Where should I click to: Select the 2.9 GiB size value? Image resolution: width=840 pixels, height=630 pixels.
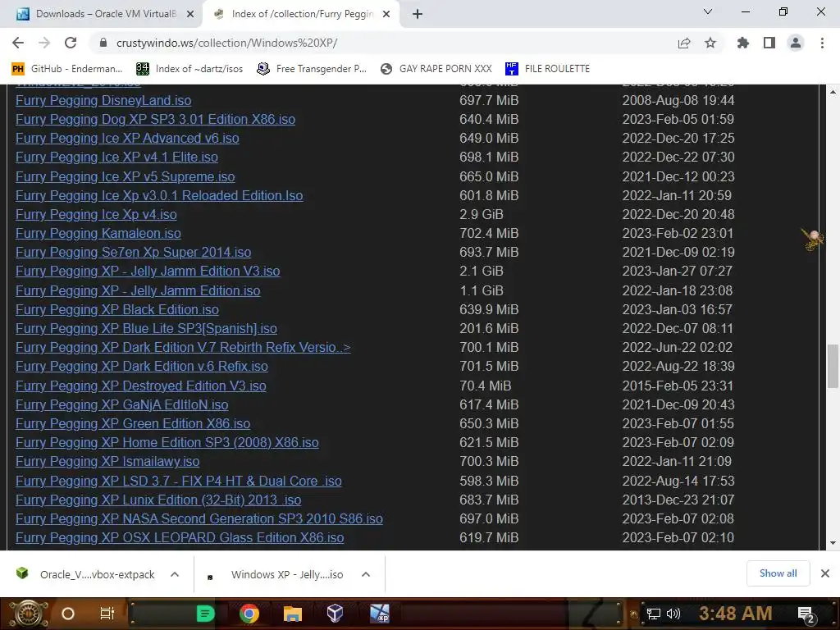click(481, 214)
